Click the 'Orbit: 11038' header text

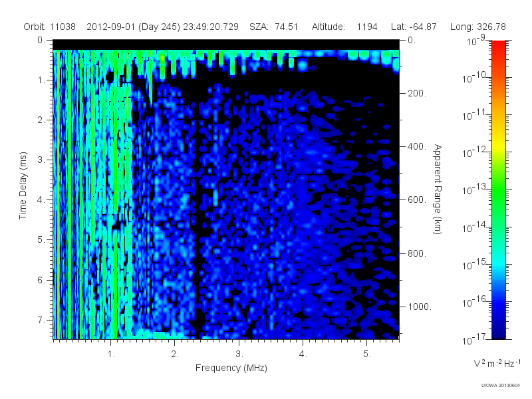coord(49,27)
